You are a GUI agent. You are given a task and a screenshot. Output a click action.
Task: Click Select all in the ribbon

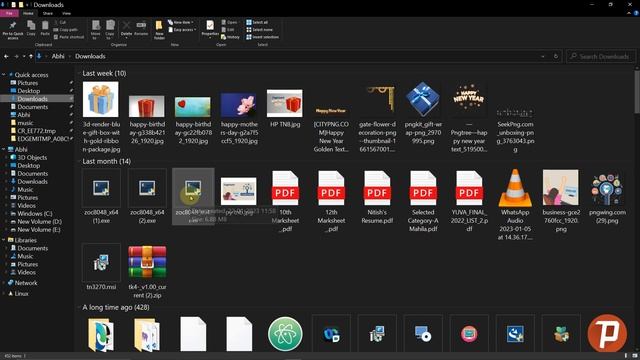point(257,22)
